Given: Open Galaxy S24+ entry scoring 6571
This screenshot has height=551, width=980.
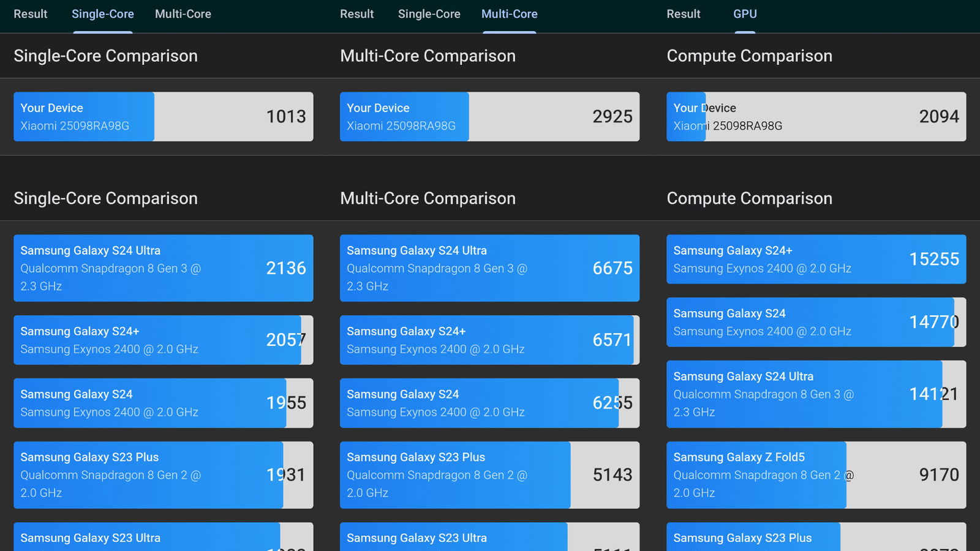Looking at the screenshot, I should [x=489, y=340].
